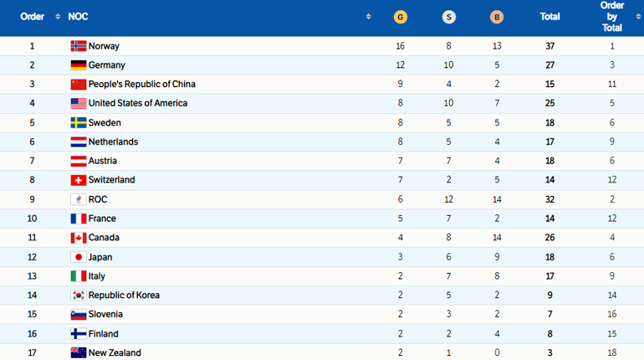This screenshot has width=644, height=360.
Task: Sort by the Bronze medal column icon
Action: 497,17
